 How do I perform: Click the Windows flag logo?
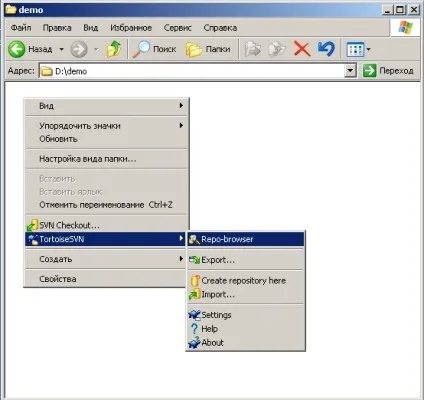[x=405, y=27]
